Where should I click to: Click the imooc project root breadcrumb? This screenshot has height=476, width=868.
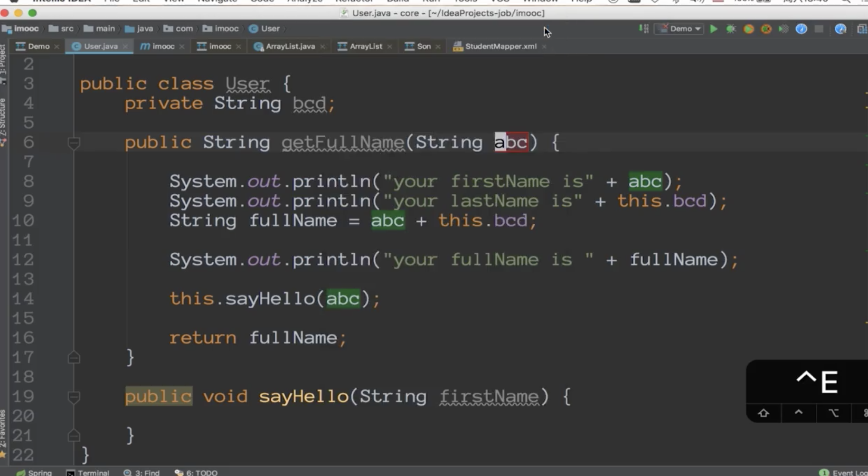pyautogui.click(x=20, y=29)
